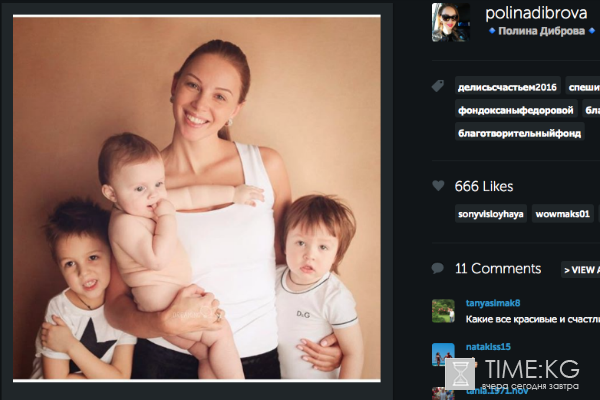
Task: Click the Полина Диброва display name
Action: point(541,31)
